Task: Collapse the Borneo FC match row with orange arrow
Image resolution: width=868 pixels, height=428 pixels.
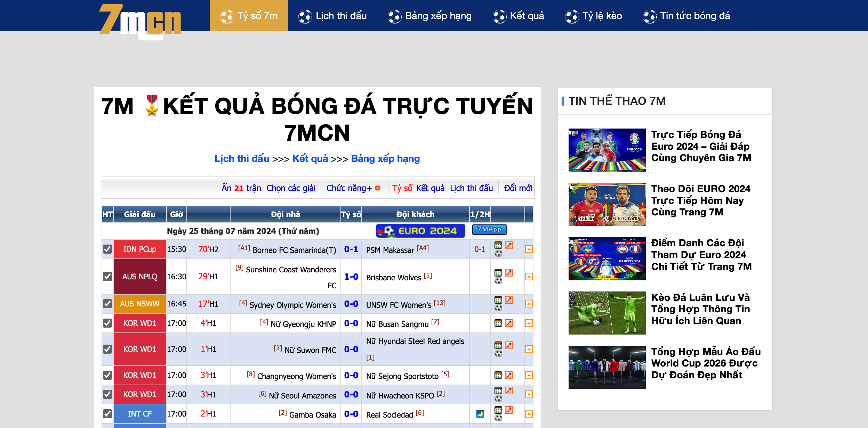Action: coord(529,248)
